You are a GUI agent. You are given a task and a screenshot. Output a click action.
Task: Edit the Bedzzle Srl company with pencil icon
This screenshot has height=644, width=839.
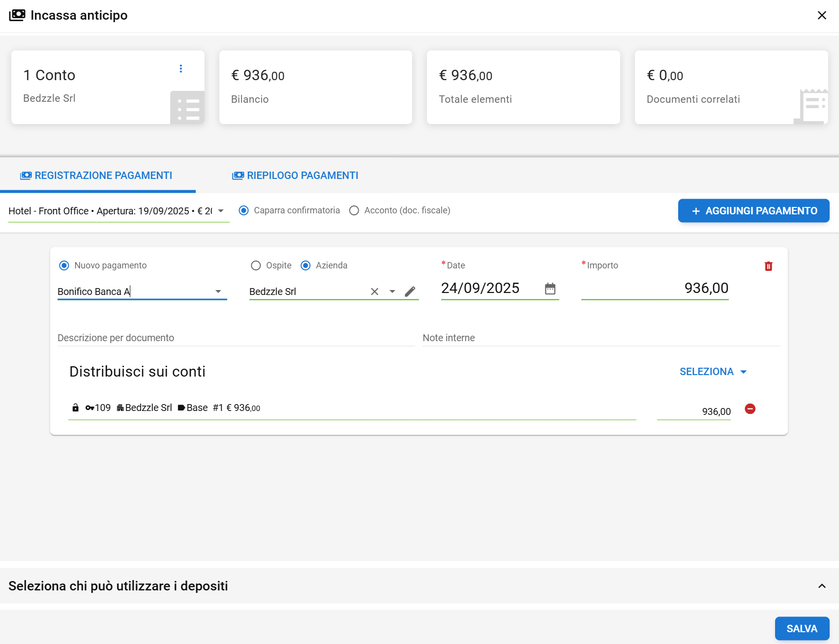coord(410,292)
